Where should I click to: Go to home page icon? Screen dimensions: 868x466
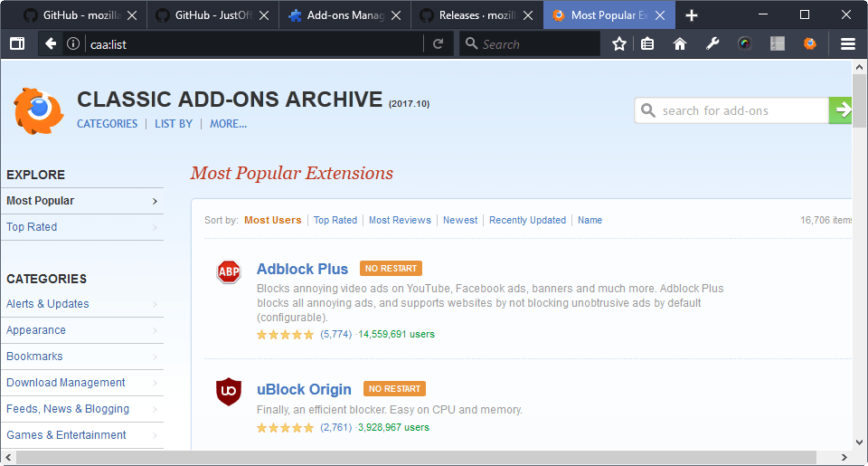point(680,43)
